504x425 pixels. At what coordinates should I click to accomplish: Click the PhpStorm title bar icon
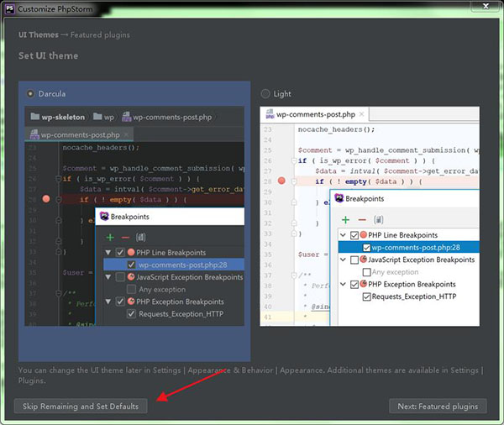pyautogui.click(x=9, y=8)
